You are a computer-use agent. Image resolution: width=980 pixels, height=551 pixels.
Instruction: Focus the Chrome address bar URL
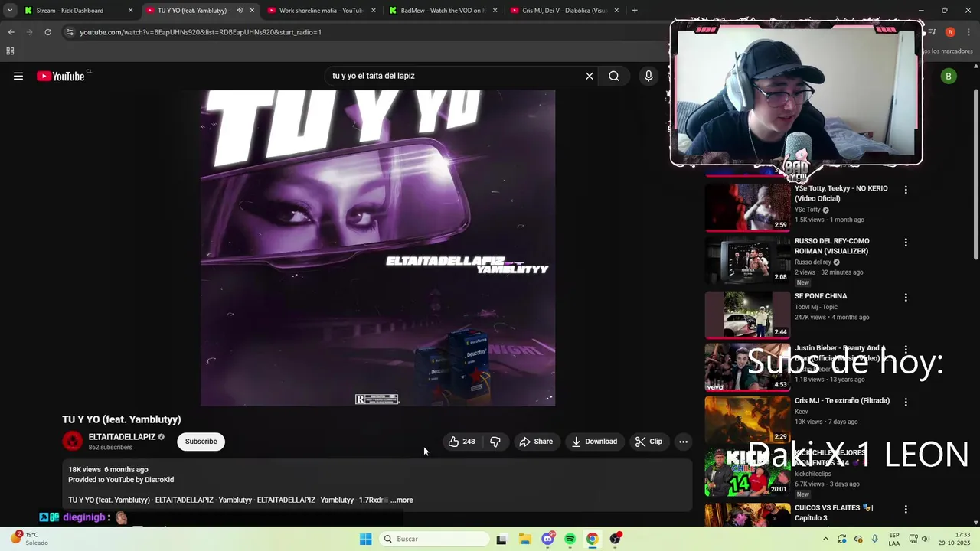click(x=201, y=32)
